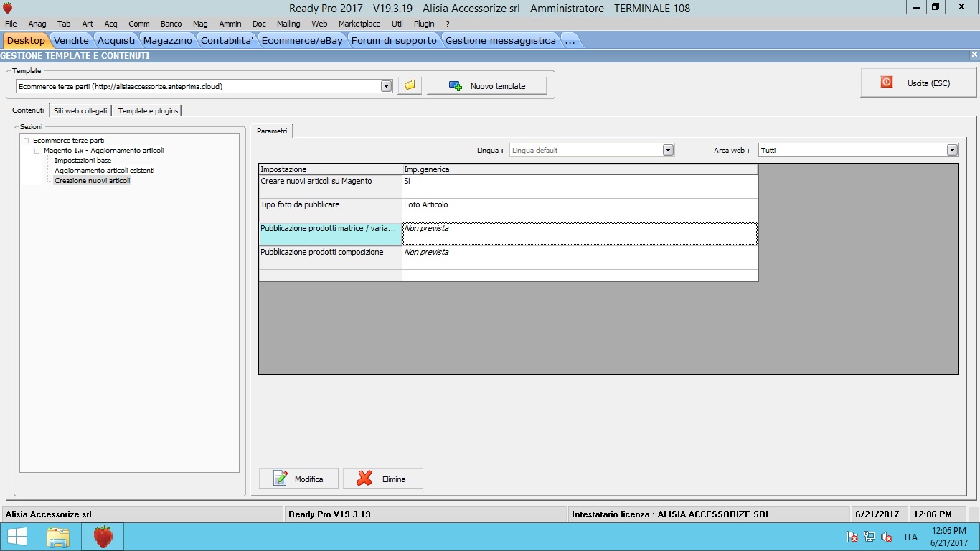The image size is (980, 551).
Task: Open the Forum di supporto tab
Action: tap(394, 40)
